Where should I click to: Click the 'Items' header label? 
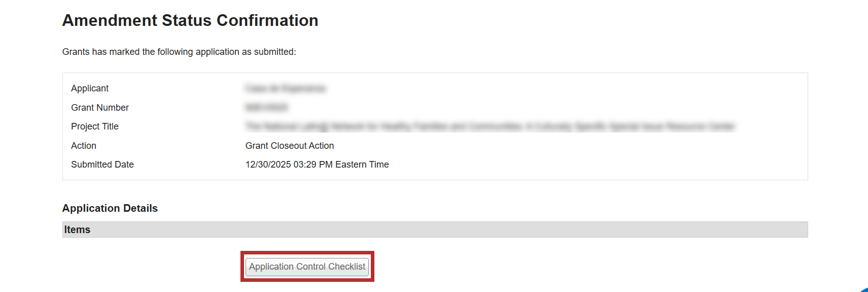[x=77, y=230]
